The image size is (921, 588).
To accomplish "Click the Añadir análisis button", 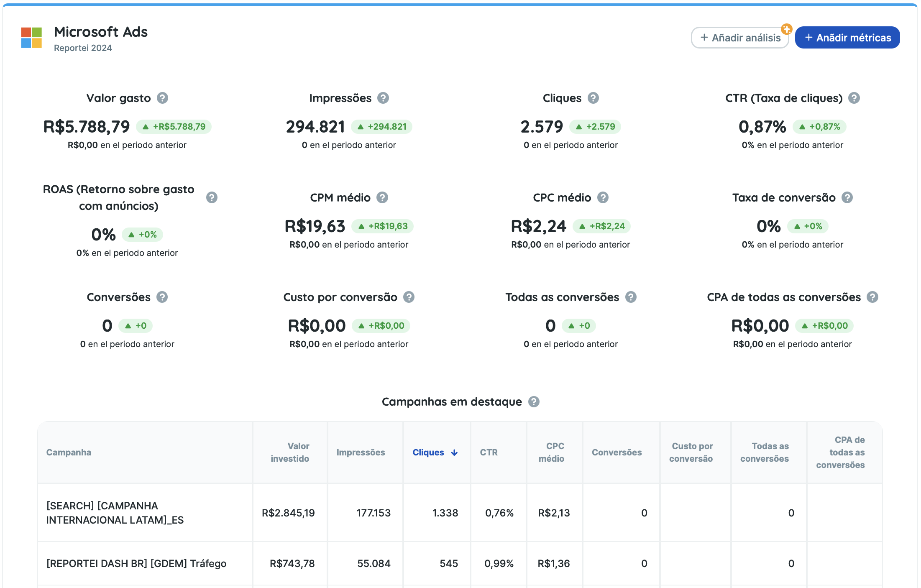I will pos(739,38).
